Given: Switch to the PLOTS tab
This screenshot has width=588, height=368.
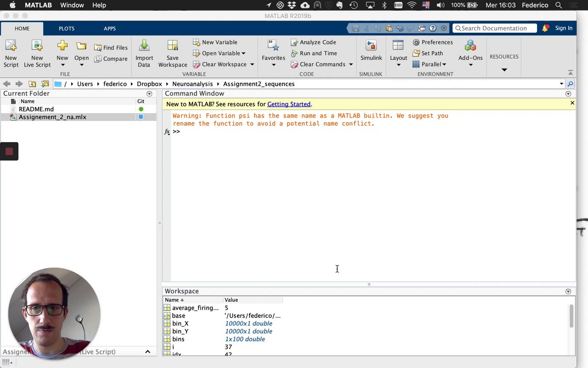Looking at the screenshot, I should pyautogui.click(x=66, y=29).
